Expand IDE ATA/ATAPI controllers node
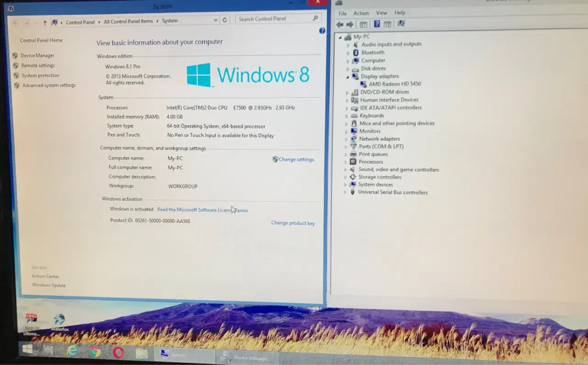The height and width of the screenshot is (365, 588). [x=347, y=108]
